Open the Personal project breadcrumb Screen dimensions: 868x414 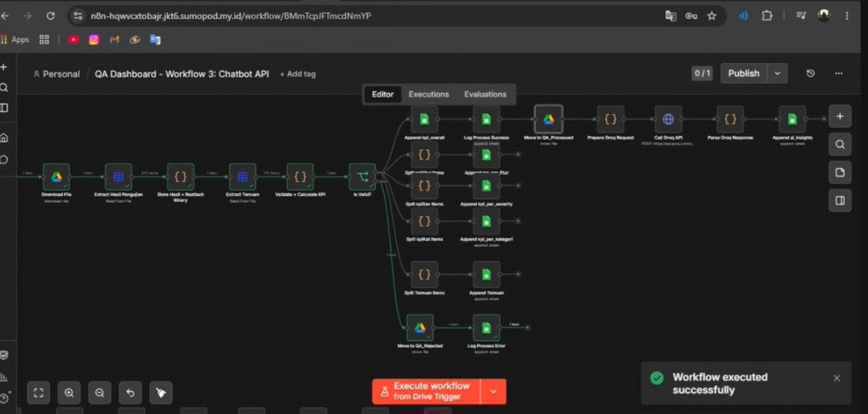pos(56,74)
